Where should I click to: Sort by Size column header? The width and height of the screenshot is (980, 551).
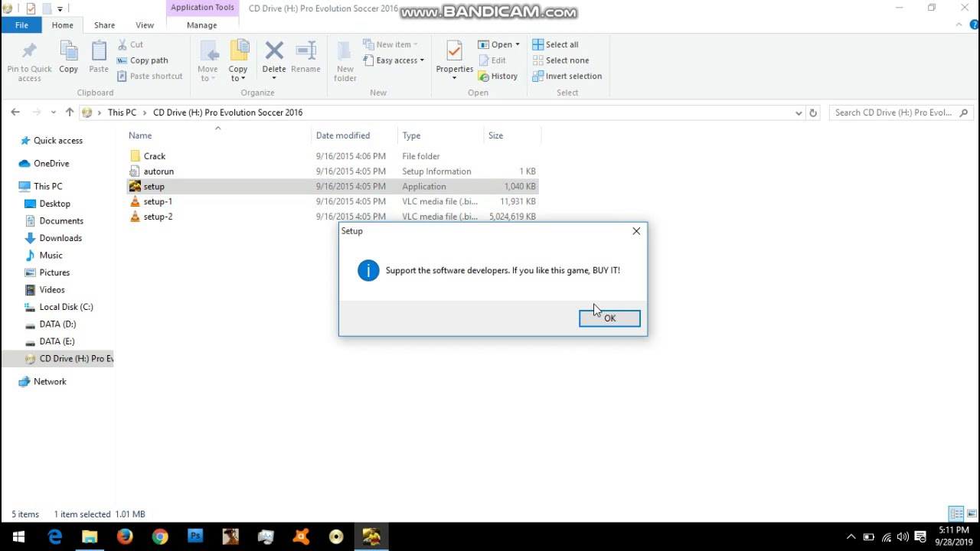[495, 135]
